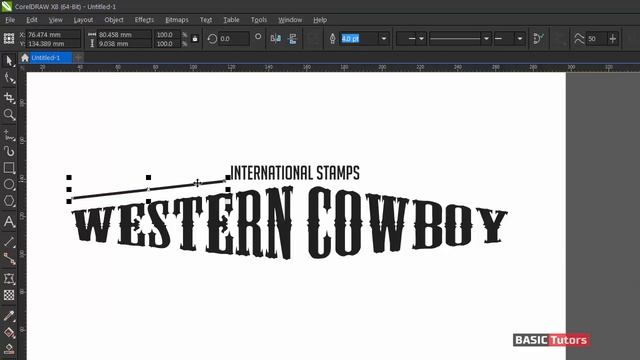The image size is (640, 360).
Task: Click the 4.0 pt outline width field
Action: [359, 39]
